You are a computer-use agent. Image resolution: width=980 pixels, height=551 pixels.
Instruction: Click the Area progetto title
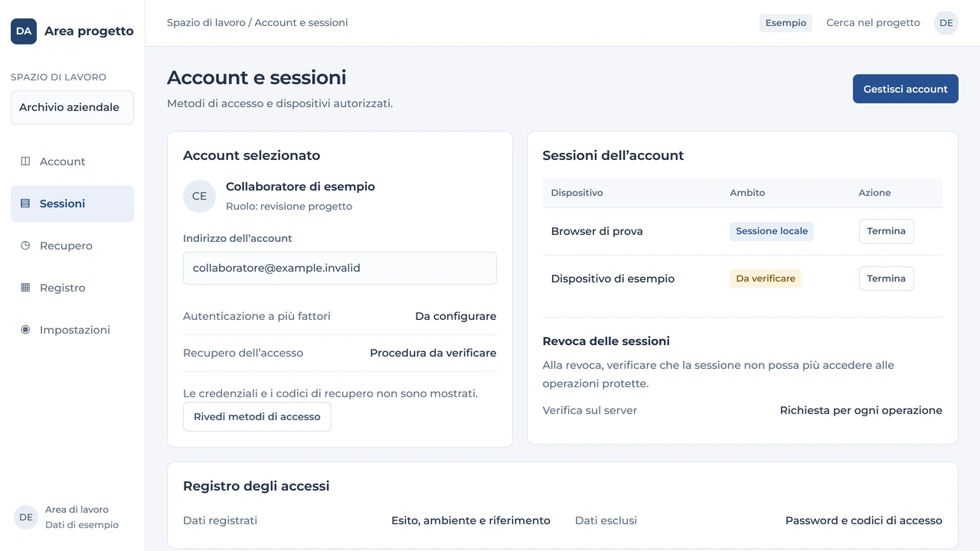pos(89,31)
